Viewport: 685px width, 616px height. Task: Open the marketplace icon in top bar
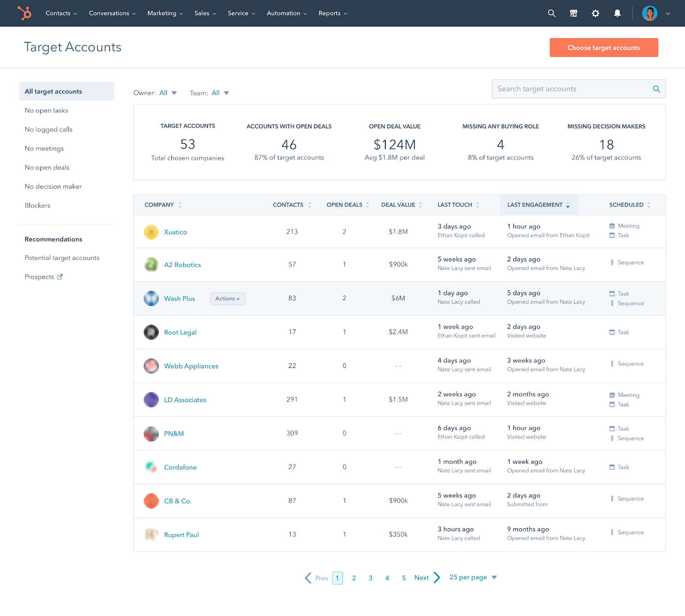click(x=573, y=13)
